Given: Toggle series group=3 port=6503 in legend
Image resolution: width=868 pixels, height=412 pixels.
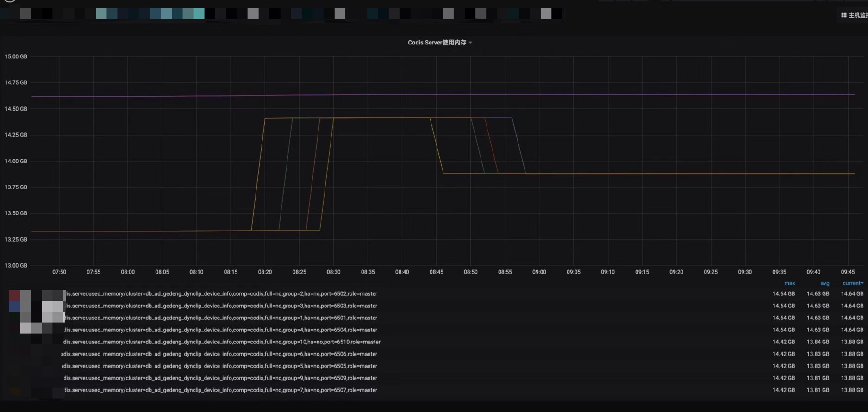Looking at the screenshot, I should click(220, 306).
